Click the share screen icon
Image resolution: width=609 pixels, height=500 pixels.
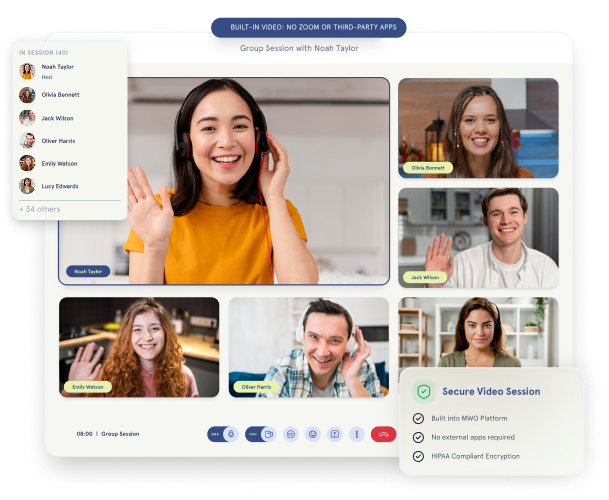335,434
